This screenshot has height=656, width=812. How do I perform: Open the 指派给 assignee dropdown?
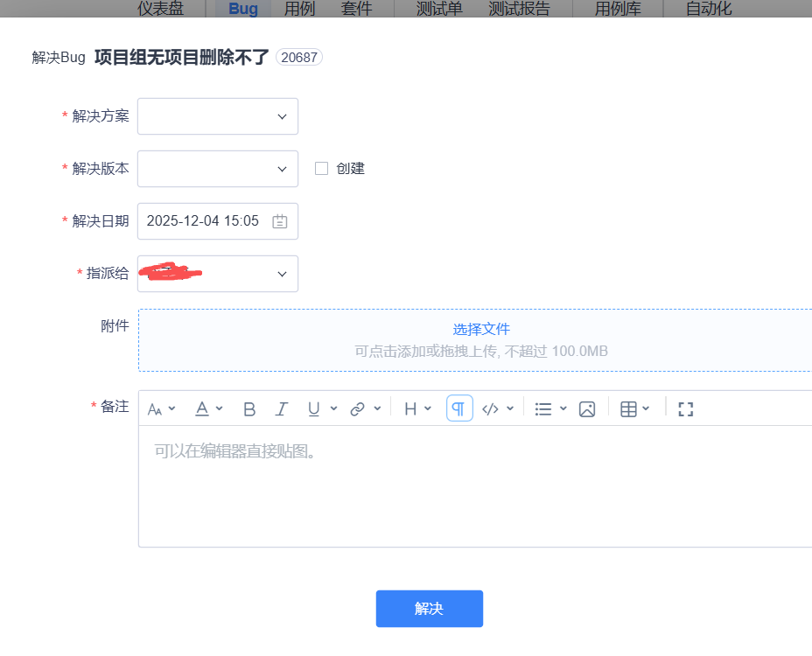point(218,274)
